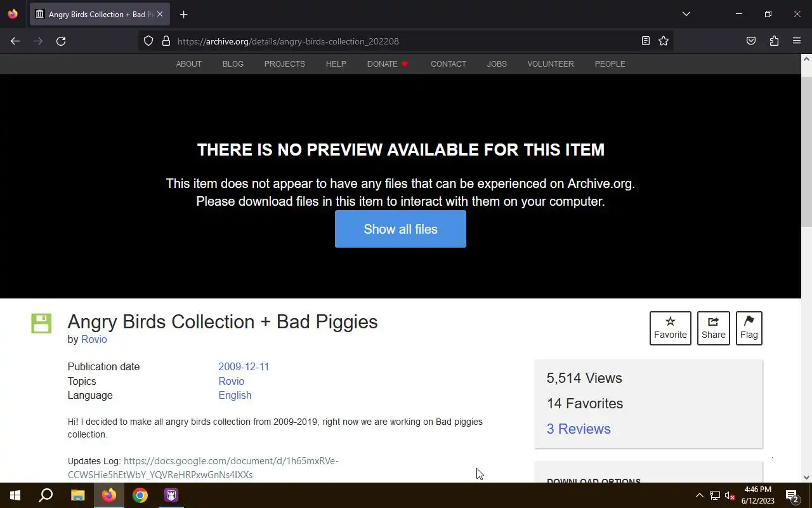Open the notification center icon
812x508 pixels.
coord(792,495)
